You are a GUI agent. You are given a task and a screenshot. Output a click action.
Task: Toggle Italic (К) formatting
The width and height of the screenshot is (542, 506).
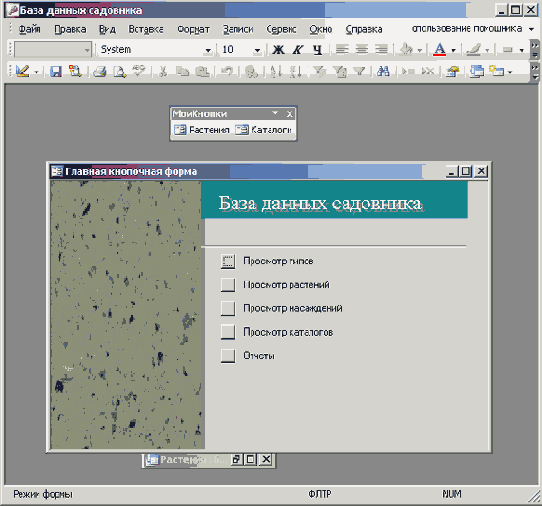298,49
